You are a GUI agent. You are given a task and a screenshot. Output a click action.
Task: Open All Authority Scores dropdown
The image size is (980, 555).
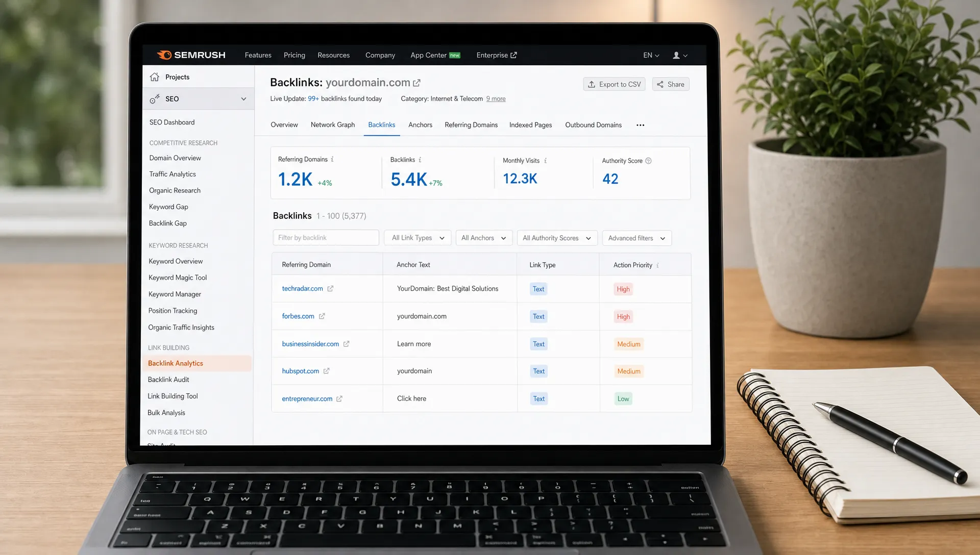tap(557, 238)
